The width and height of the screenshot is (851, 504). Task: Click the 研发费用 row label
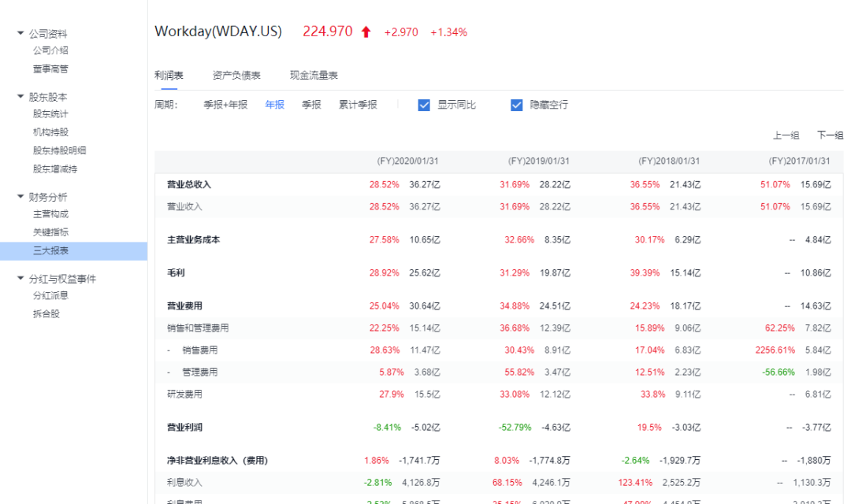point(184,395)
